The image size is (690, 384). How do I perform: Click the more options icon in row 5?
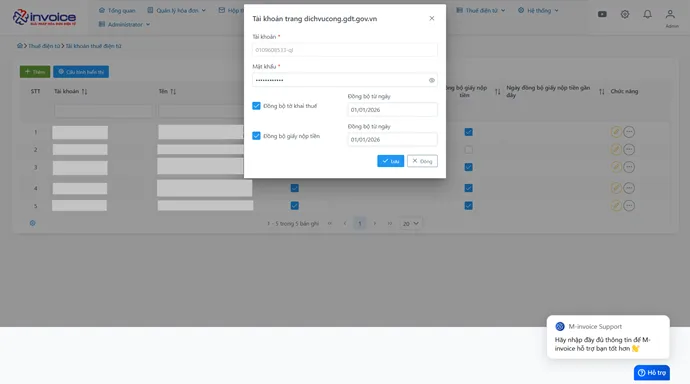[x=629, y=206]
